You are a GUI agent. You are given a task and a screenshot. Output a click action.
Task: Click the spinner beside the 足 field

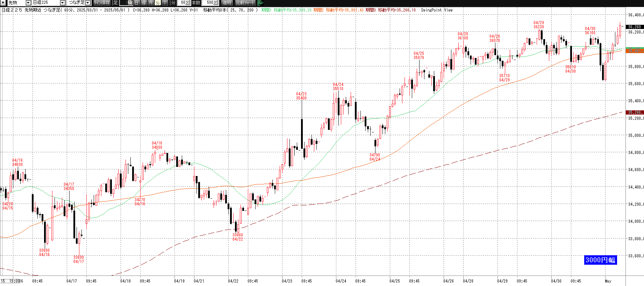130,3
